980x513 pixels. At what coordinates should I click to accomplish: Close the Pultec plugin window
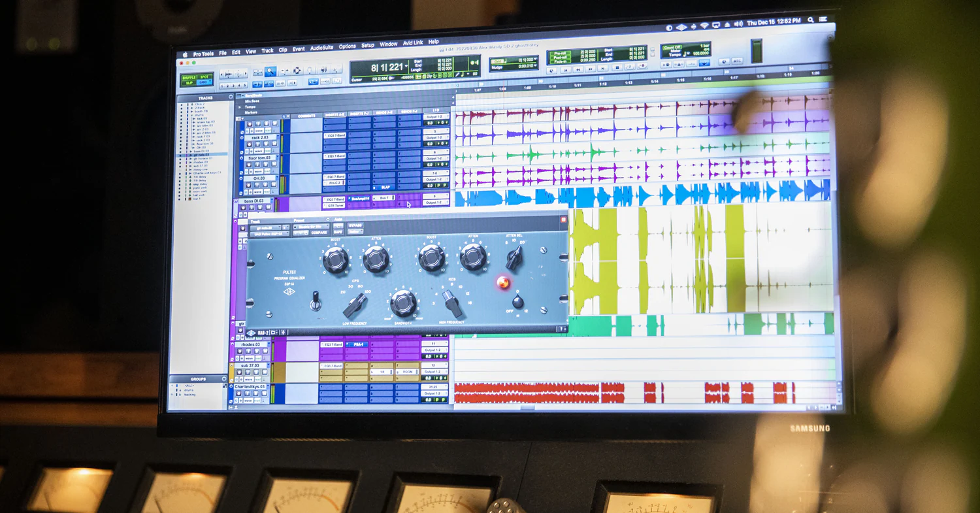coord(563,220)
